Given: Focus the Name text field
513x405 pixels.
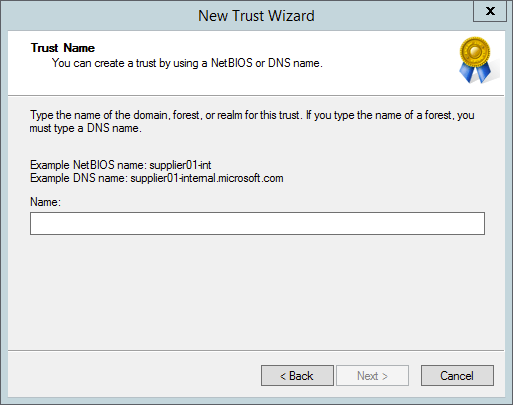Looking at the screenshot, I should coord(257,223).
